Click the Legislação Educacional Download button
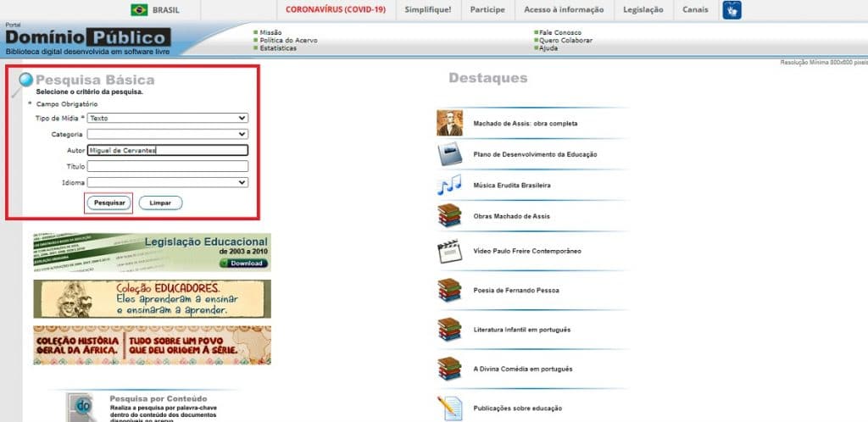868x422 pixels. point(244,264)
